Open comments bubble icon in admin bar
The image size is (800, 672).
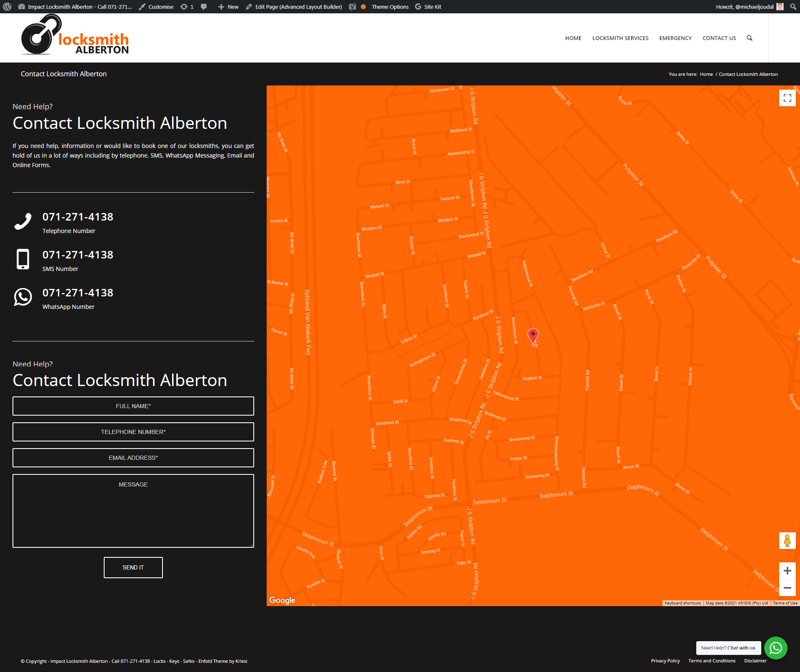[x=204, y=7]
